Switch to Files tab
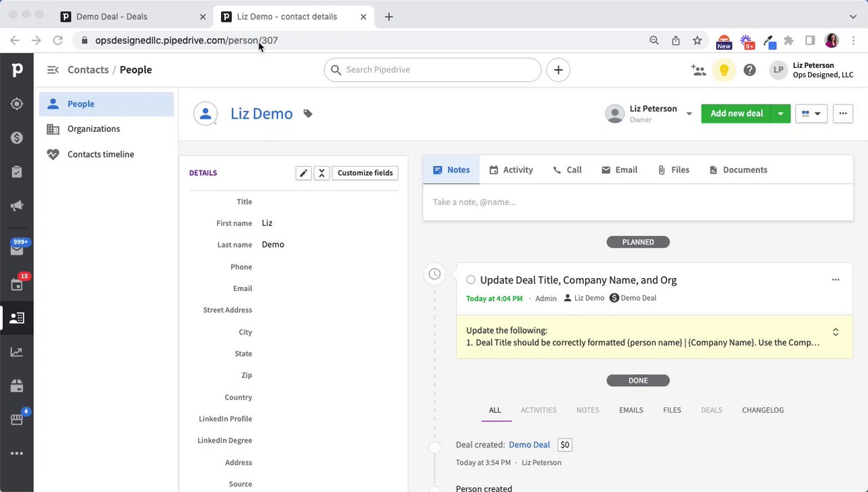The height and width of the screenshot is (492, 868). [673, 170]
